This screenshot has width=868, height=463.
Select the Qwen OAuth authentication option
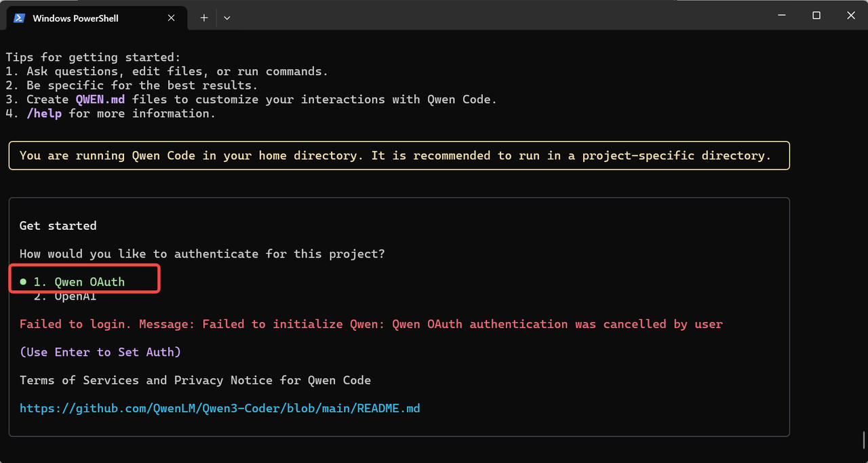tap(79, 282)
